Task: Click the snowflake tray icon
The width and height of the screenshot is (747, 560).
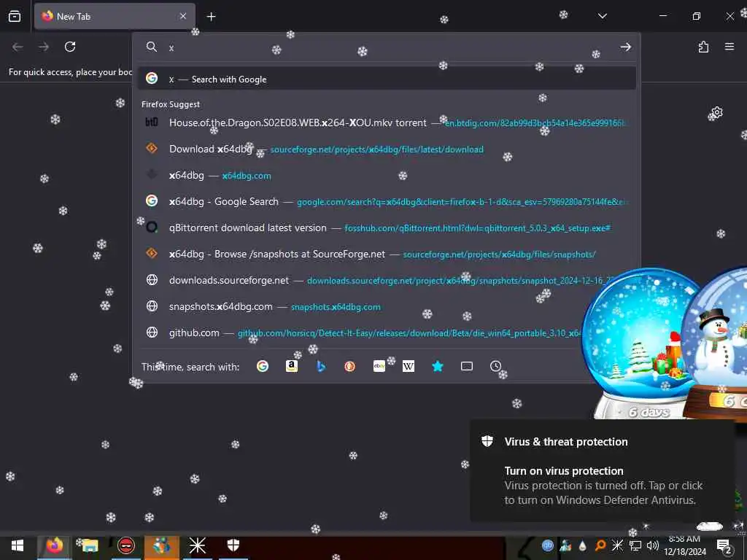Action: click(617, 545)
